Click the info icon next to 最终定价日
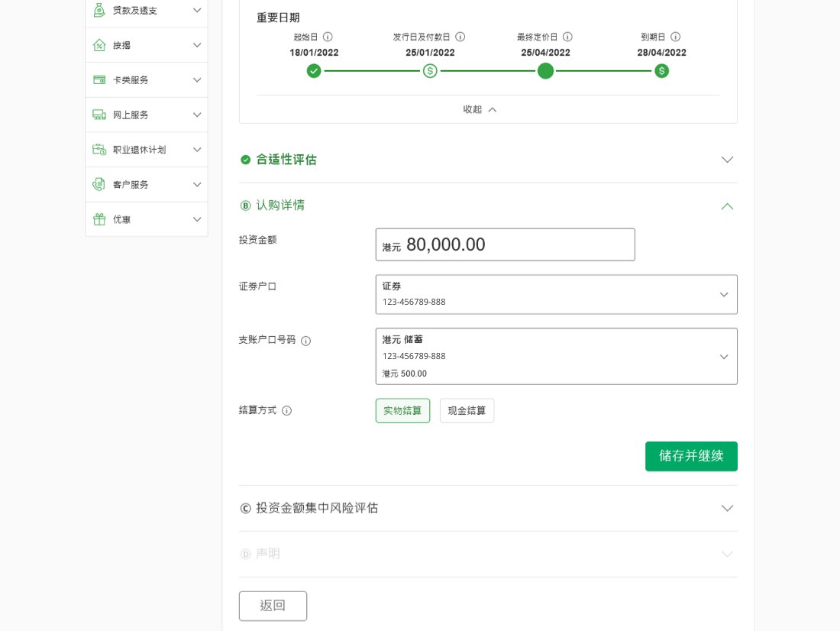The height and width of the screenshot is (631, 840). [567, 37]
